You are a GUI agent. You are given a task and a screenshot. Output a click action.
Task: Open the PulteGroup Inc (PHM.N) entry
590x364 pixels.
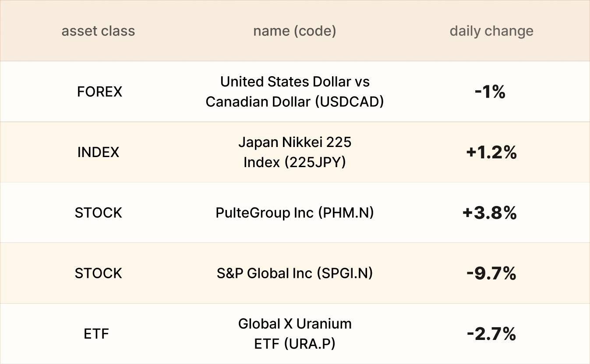click(294, 213)
